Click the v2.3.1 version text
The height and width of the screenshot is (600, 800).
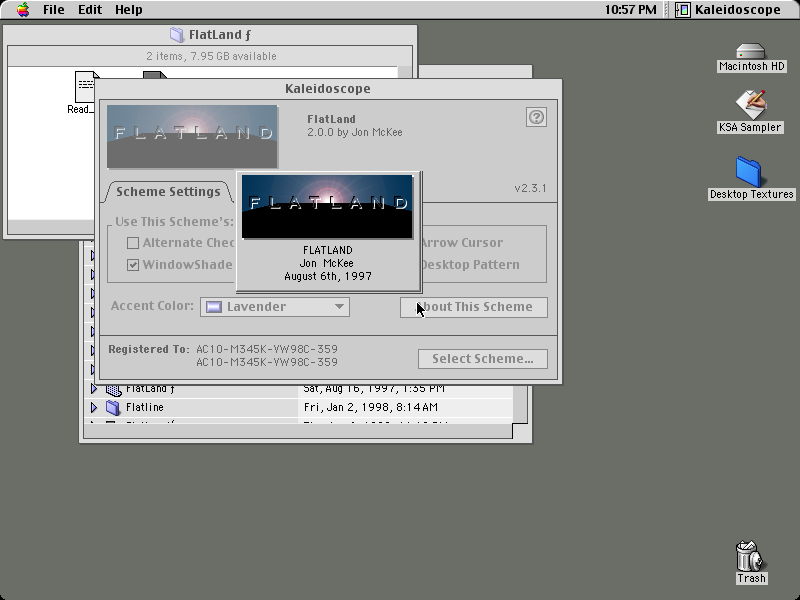(530, 188)
